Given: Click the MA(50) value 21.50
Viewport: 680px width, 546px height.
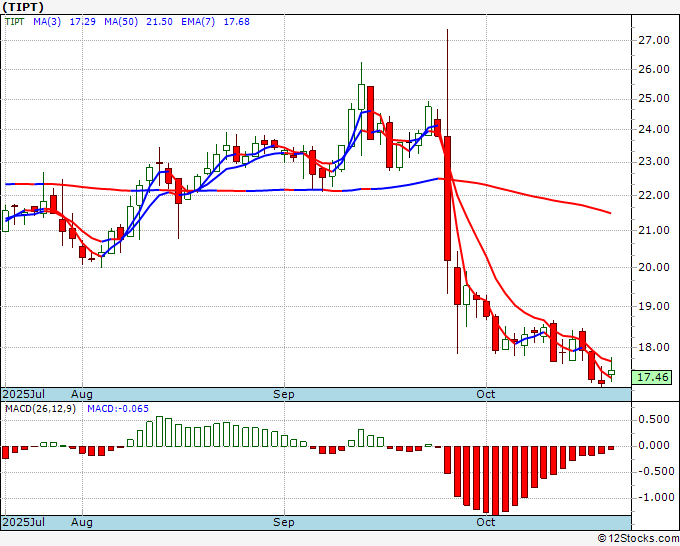Looking at the screenshot, I should tap(159, 22).
